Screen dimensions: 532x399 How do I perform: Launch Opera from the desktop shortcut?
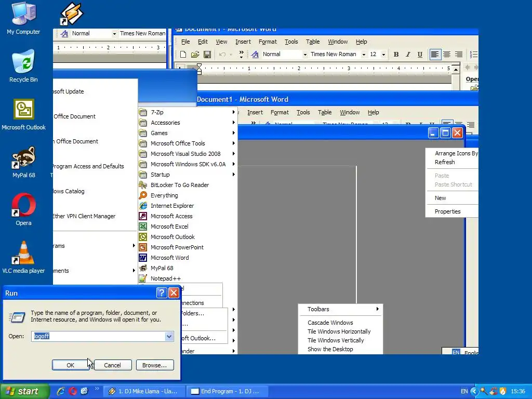23,209
